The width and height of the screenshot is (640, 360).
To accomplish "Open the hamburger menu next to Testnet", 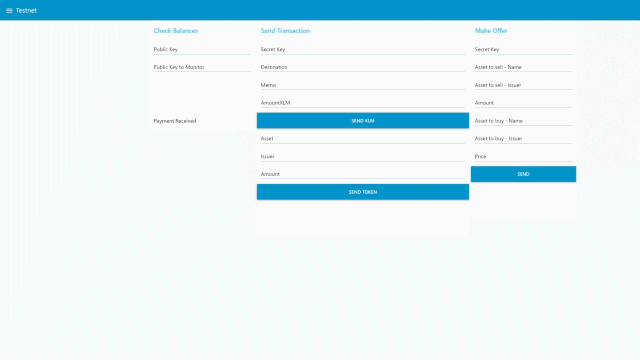I will 9,11.
